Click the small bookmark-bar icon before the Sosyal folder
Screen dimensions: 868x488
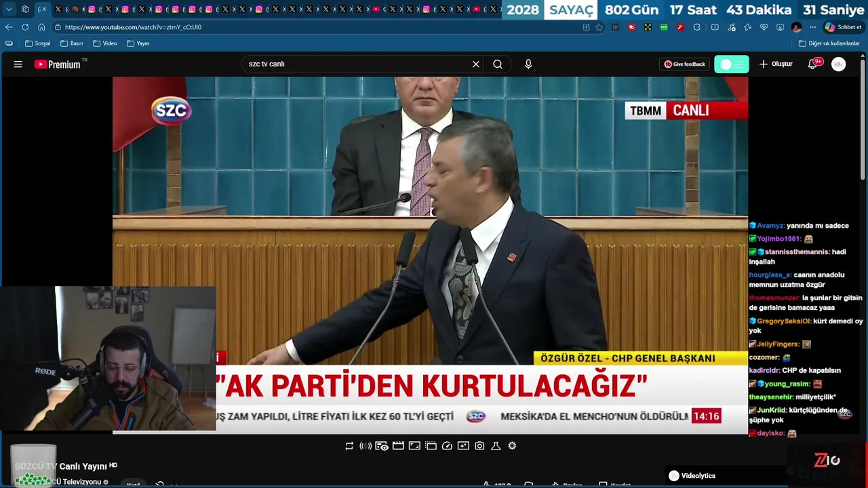pyautogui.click(x=9, y=43)
